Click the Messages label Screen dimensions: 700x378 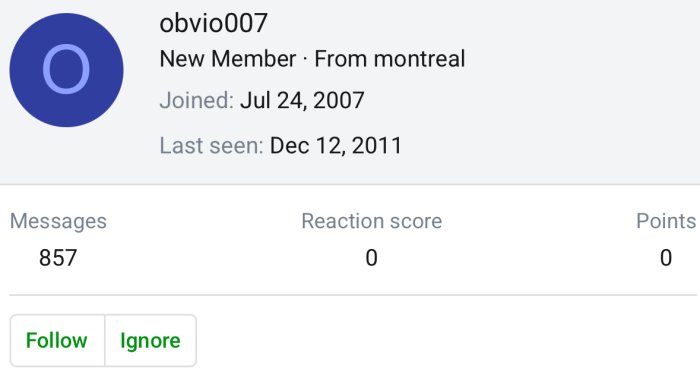pos(58,221)
